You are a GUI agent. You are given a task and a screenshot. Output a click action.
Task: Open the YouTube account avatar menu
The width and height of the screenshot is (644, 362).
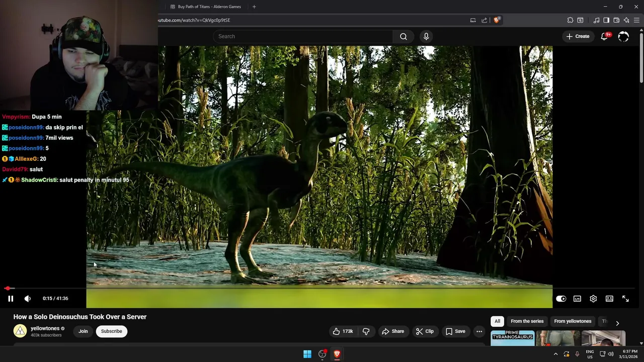coord(623,36)
